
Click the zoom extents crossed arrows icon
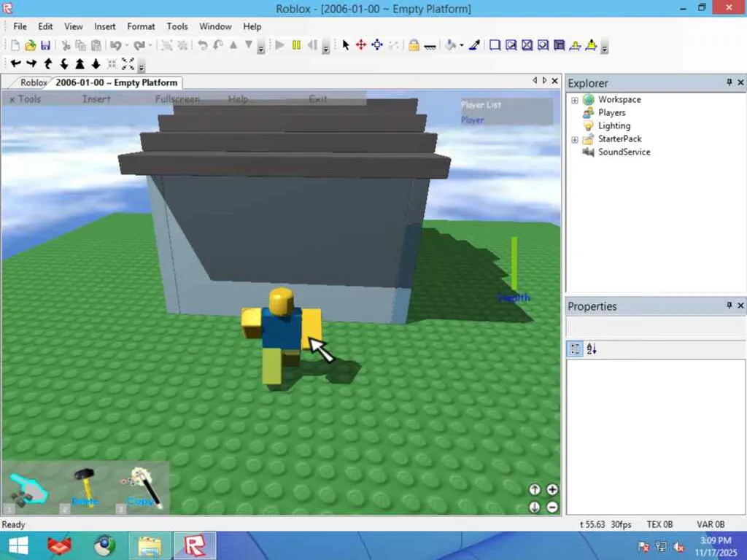[x=128, y=63]
